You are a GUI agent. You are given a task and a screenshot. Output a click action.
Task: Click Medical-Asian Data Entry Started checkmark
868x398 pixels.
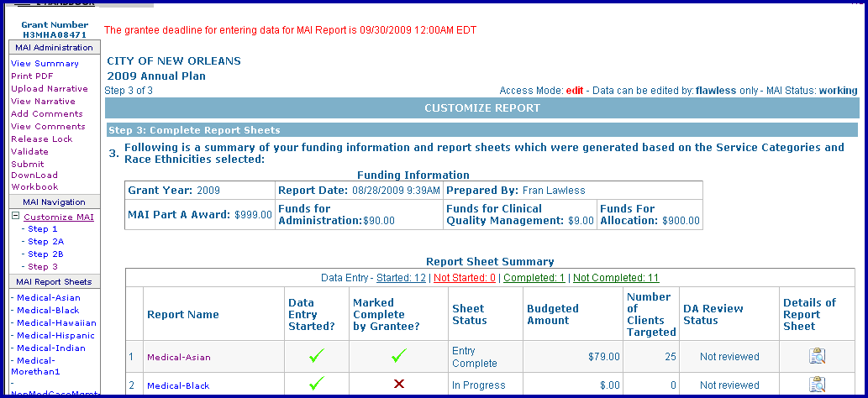tap(316, 356)
